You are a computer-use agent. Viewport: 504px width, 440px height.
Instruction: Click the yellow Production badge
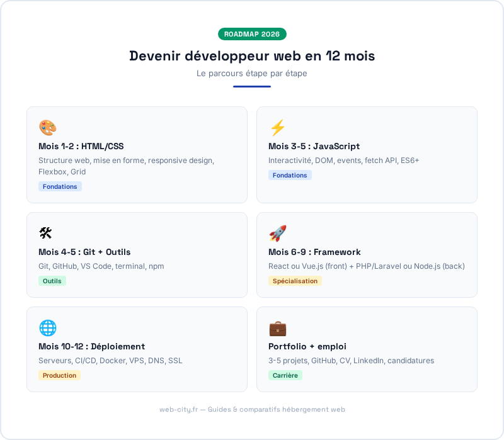tap(59, 375)
